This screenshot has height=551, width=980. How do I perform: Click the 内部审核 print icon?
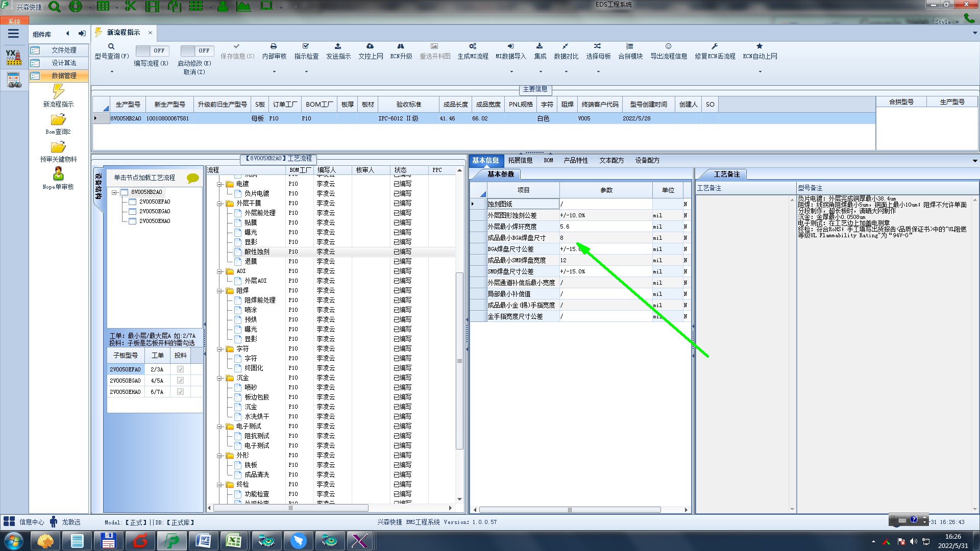point(274,46)
